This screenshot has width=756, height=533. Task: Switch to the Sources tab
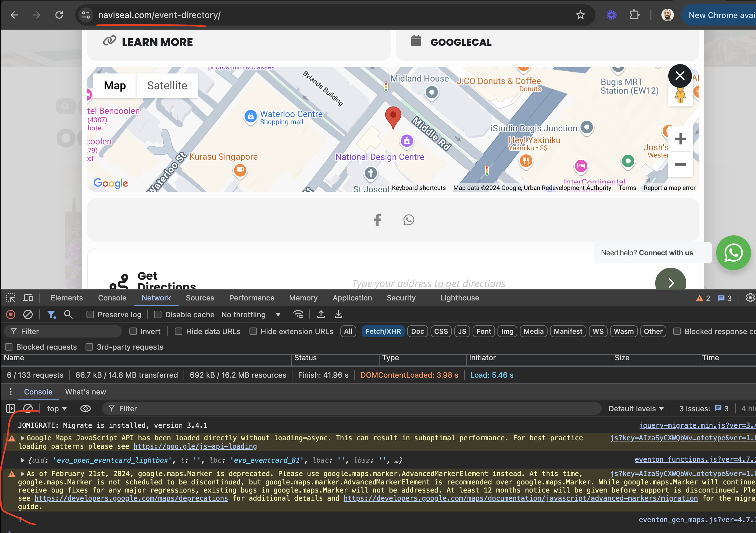pyautogui.click(x=199, y=298)
